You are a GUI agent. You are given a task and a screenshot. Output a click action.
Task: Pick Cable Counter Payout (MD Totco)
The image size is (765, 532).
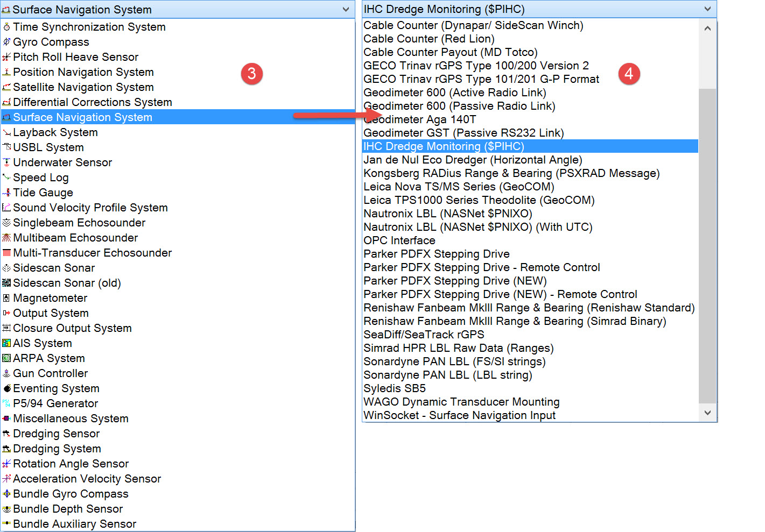(x=451, y=52)
